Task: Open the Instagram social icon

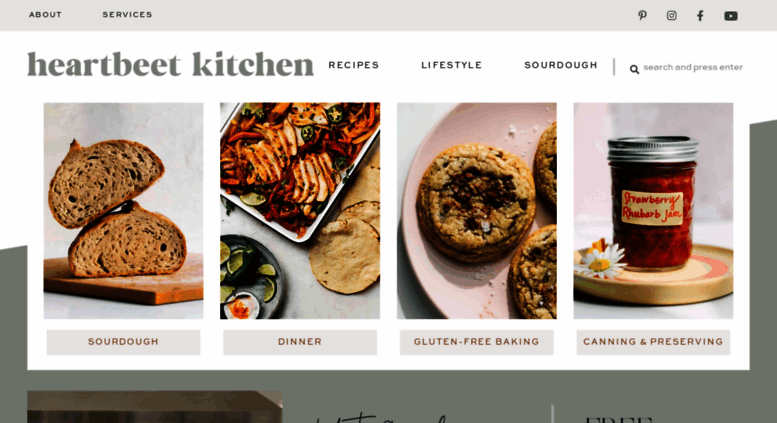Action: click(x=671, y=15)
